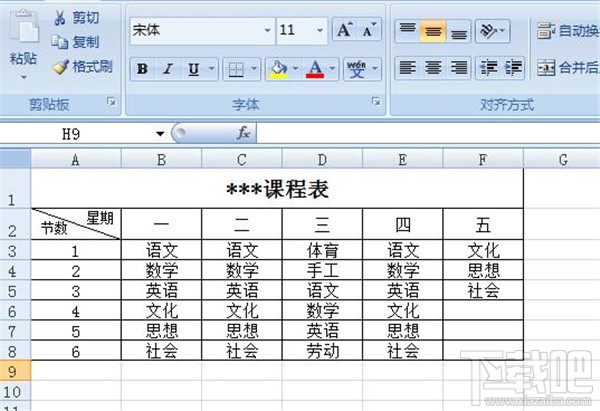The image size is (600, 411).
Task: Click cell D4 containing 手工
Action: pyautogui.click(x=322, y=271)
